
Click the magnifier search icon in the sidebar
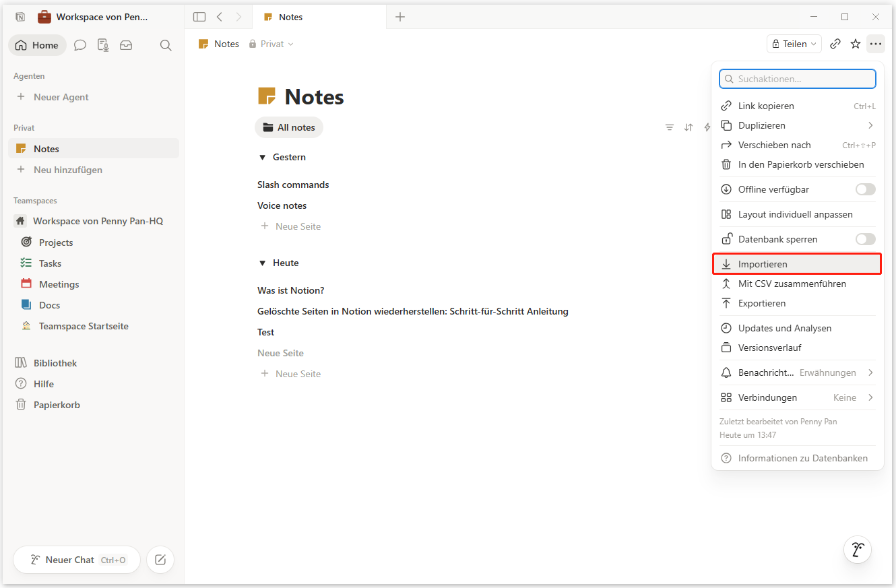pos(166,45)
